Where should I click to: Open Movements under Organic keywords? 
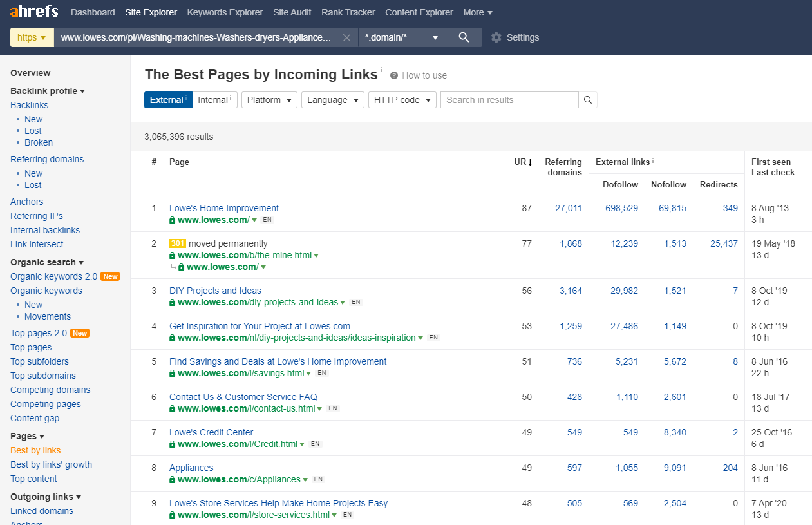coord(48,316)
